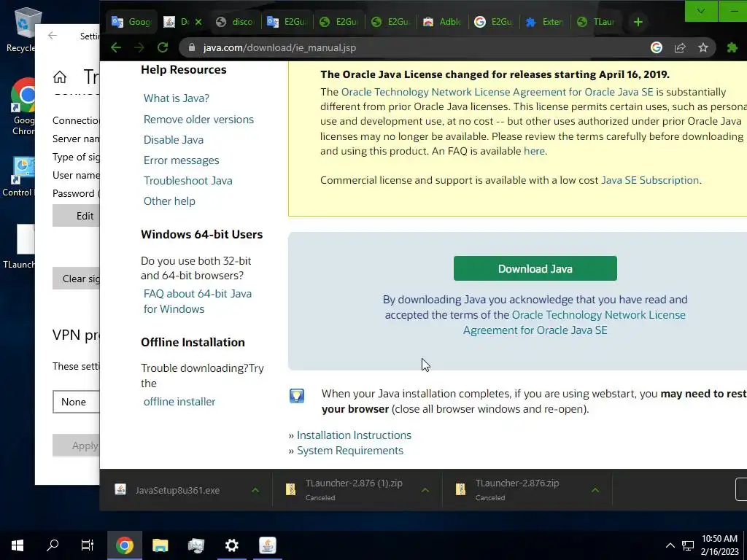Screen dimensions: 747x560
Task: Expand options arrow for TLauncher-2.876 (1).zip
Action: point(425,490)
